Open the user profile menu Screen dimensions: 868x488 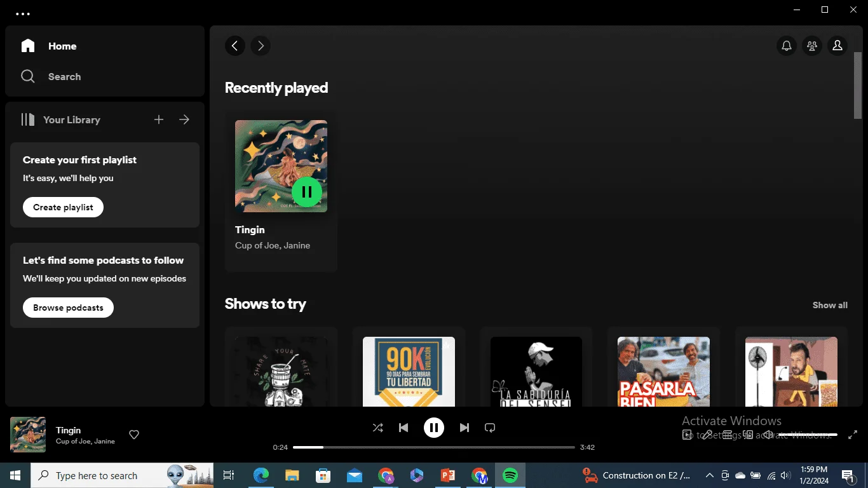(x=837, y=46)
